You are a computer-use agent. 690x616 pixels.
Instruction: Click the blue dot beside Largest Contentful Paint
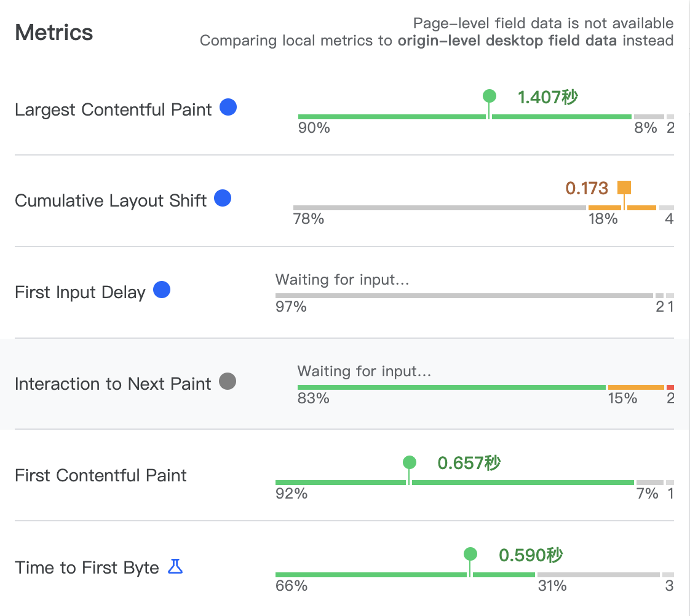coord(228,107)
